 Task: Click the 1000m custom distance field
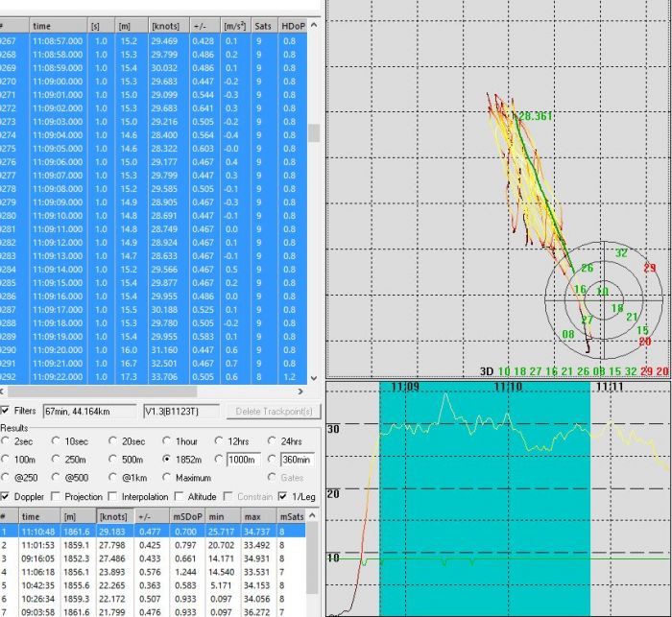pyautogui.click(x=246, y=460)
